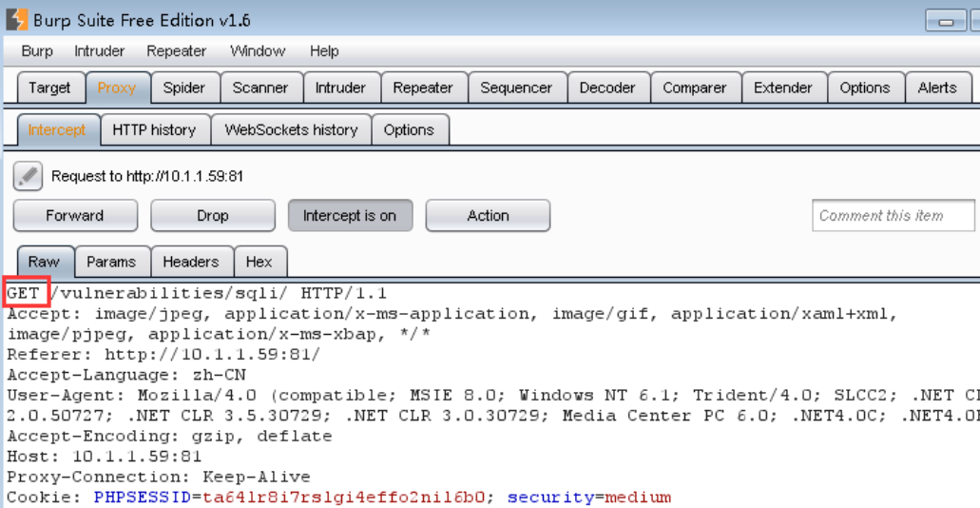Go to the Repeater tool tab

423,88
